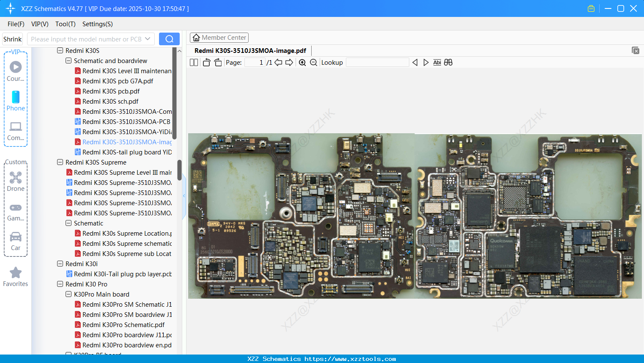This screenshot has width=644, height=363.
Task: Click the blue search magnifier button
Action: coord(169,38)
